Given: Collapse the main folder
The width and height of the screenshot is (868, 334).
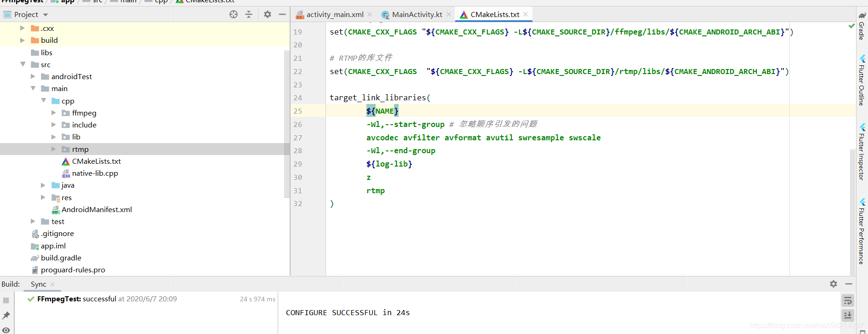Looking at the screenshot, I should (33, 88).
